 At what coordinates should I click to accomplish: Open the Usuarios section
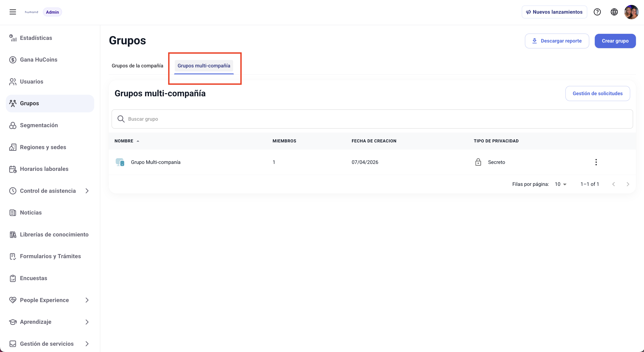tap(32, 81)
